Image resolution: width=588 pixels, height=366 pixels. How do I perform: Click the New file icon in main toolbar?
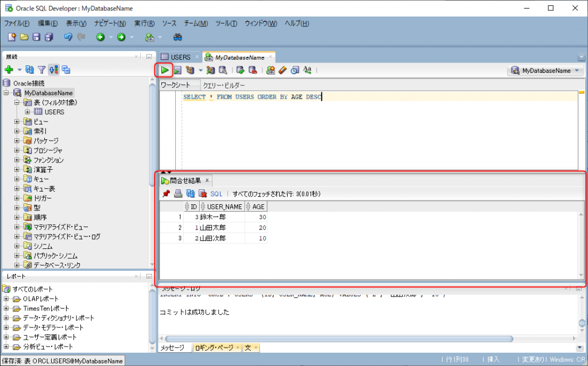(x=11, y=37)
